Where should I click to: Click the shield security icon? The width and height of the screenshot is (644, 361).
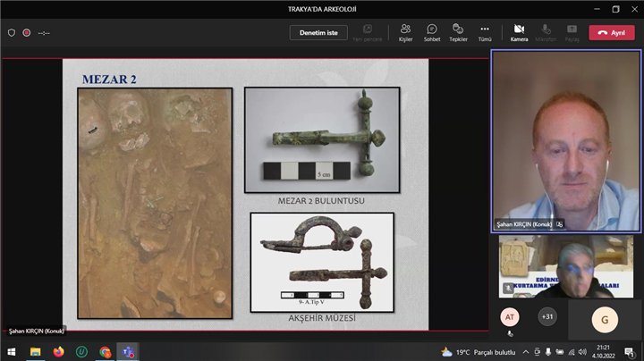pyautogui.click(x=12, y=33)
